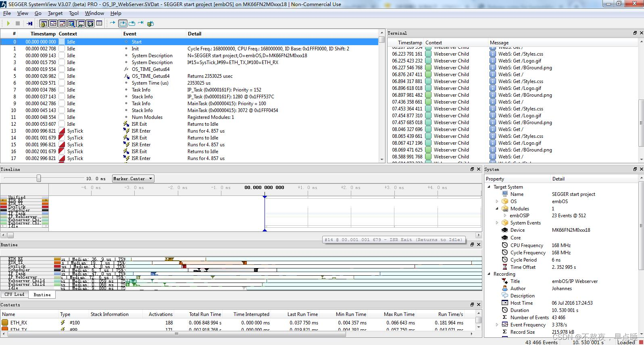Expand the System Events tree node
Viewport: 644px width, 345px height.
click(x=497, y=223)
